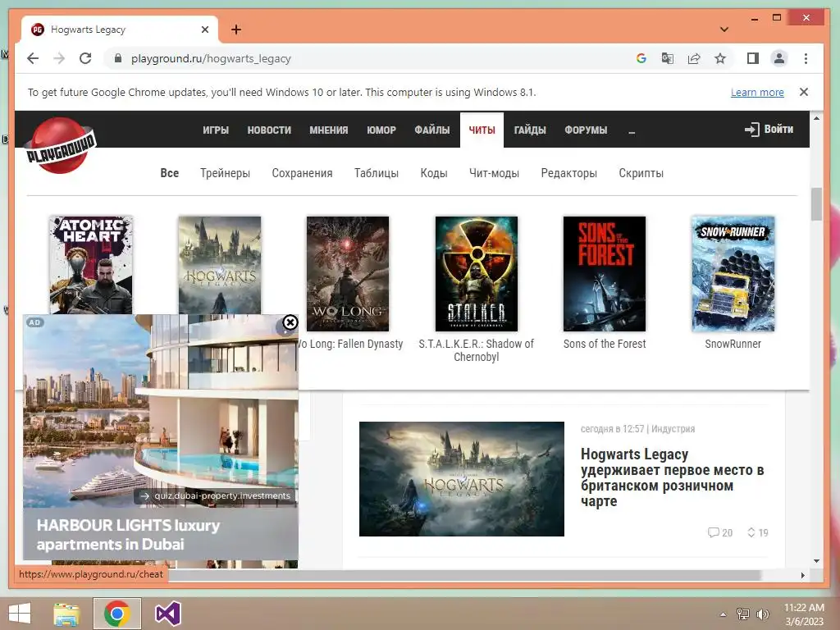Select the Редакторы filter

click(x=569, y=173)
